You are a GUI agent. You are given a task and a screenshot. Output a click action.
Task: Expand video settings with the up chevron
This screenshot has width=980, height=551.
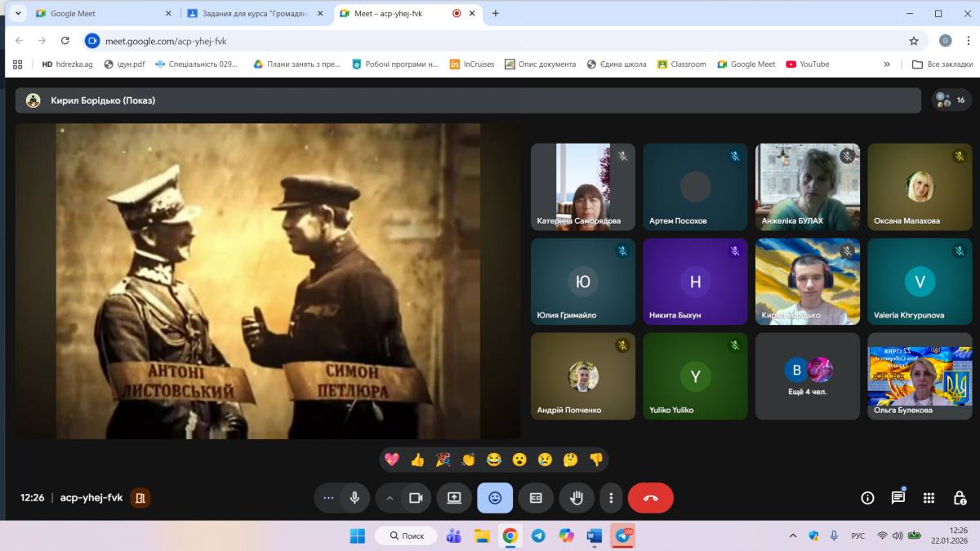[x=390, y=498]
